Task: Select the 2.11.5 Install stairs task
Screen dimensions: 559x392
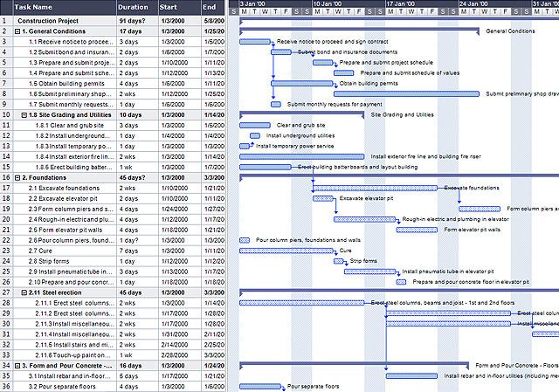Action: click(73, 345)
